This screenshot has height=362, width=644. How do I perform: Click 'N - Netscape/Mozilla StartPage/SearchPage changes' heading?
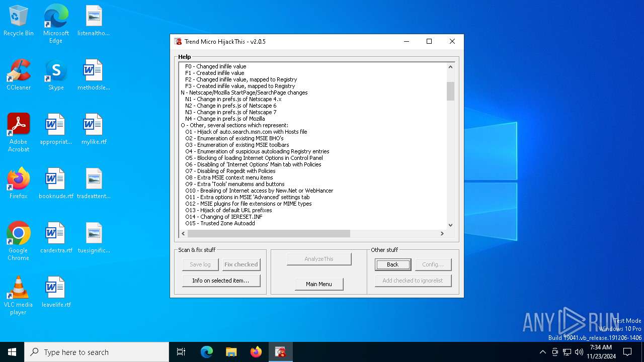244,93
